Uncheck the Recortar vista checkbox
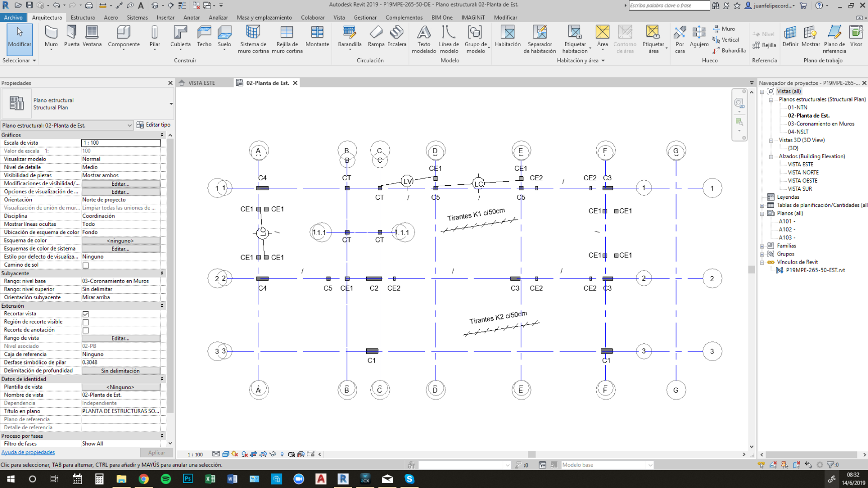868x488 pixels. [86, 313]
